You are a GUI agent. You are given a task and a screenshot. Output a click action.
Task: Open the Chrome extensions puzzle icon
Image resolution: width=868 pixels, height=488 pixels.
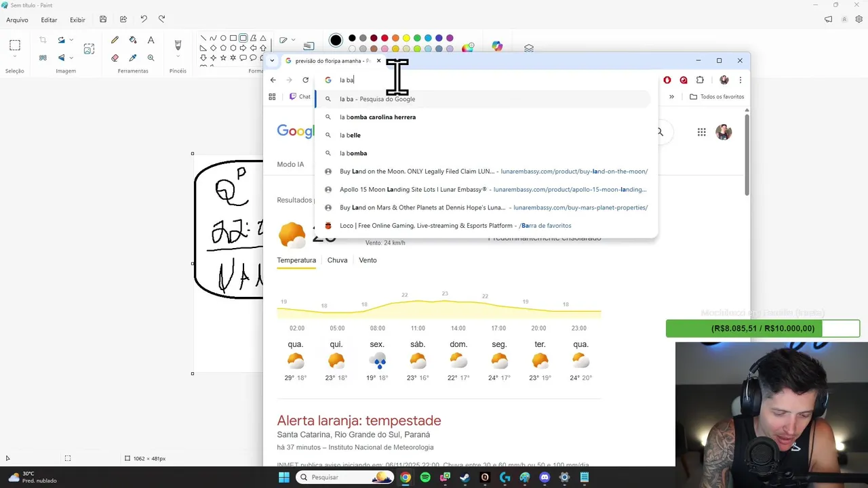point(700,80)
